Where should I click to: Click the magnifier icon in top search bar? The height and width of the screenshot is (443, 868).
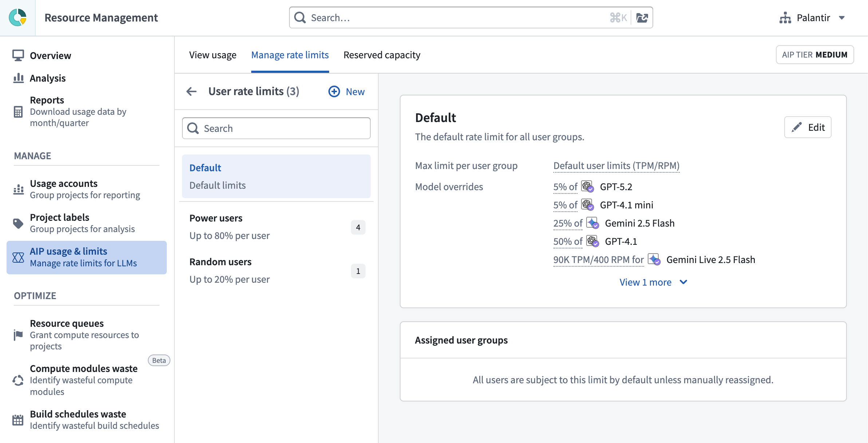(x=300, y=17)
